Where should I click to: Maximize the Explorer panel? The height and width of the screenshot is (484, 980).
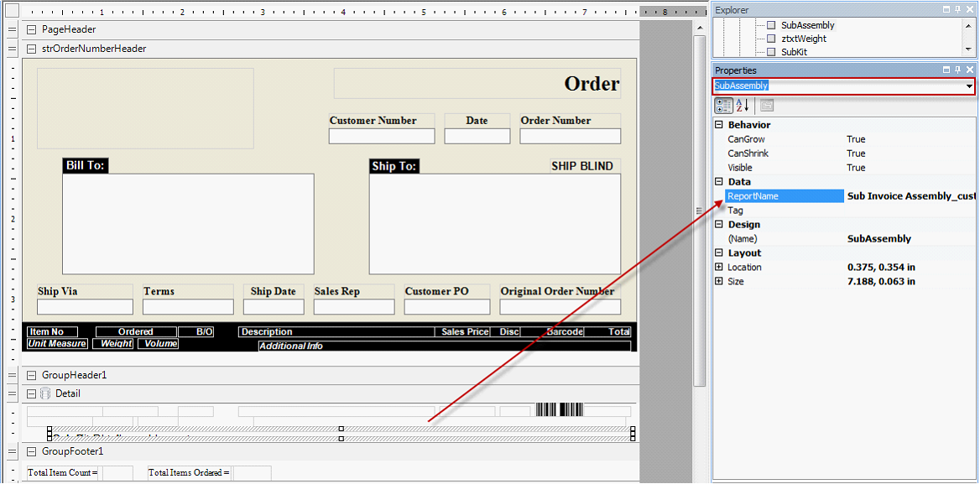(x=947, y=9)
